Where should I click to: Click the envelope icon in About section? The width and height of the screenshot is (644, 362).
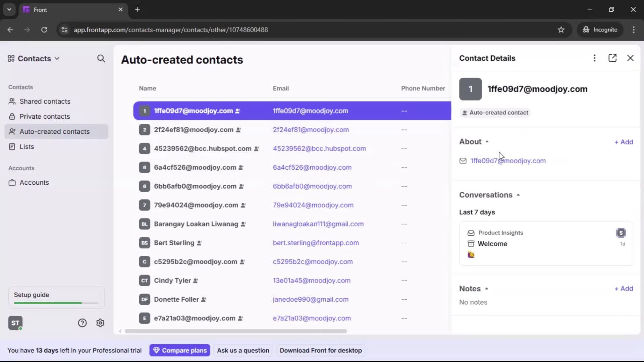click(x=463, y=161)
